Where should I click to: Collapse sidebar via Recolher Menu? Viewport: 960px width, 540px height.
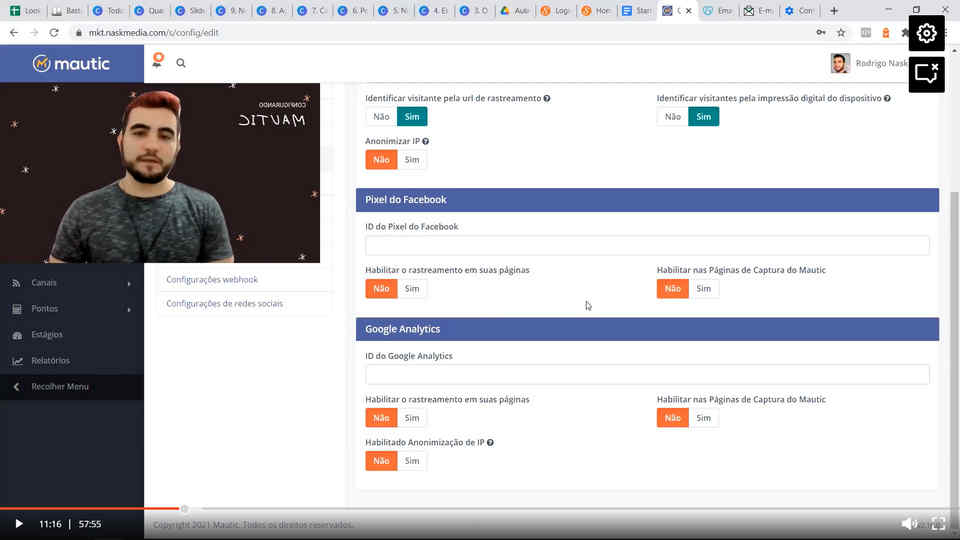pos(60,386)
